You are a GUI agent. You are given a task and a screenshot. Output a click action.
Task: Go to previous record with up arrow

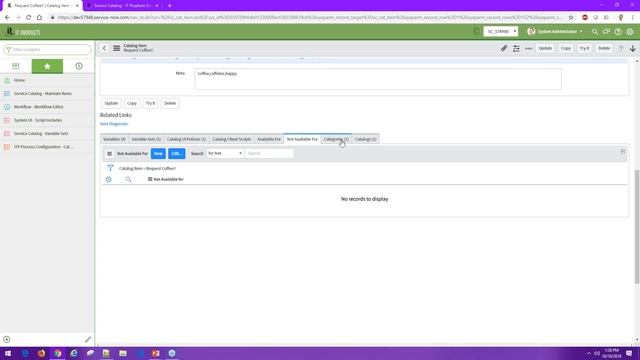coord(621,49)
